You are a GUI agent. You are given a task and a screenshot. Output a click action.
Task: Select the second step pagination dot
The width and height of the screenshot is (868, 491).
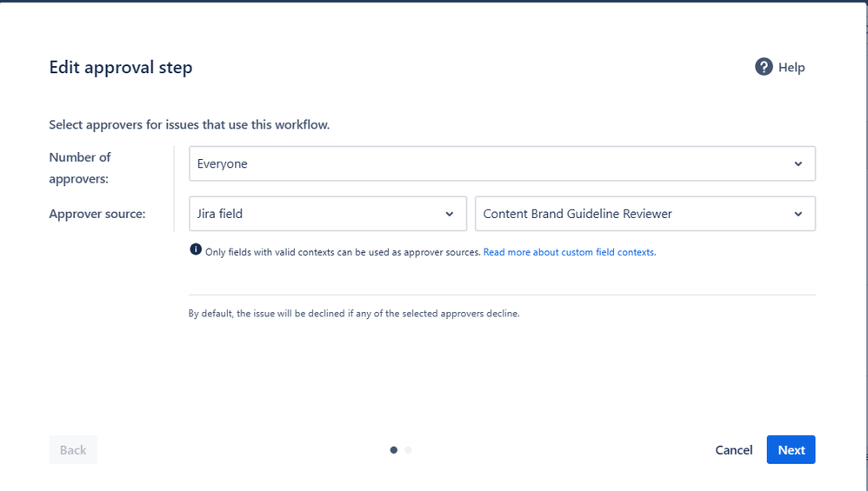click(408, 450)
